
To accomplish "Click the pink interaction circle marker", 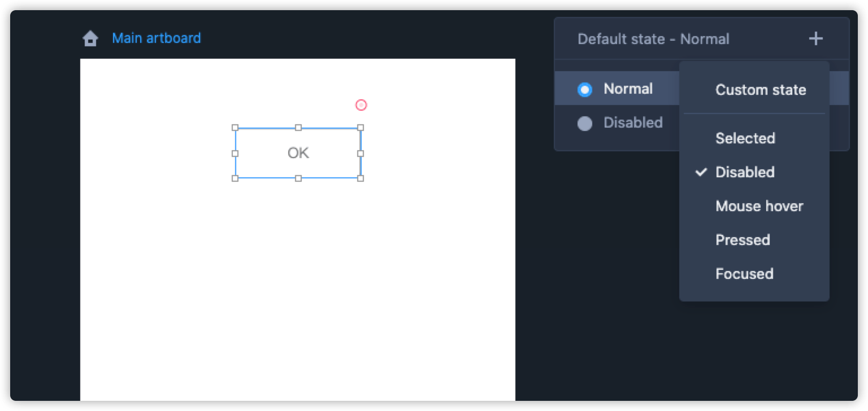I will coord(361,105).
